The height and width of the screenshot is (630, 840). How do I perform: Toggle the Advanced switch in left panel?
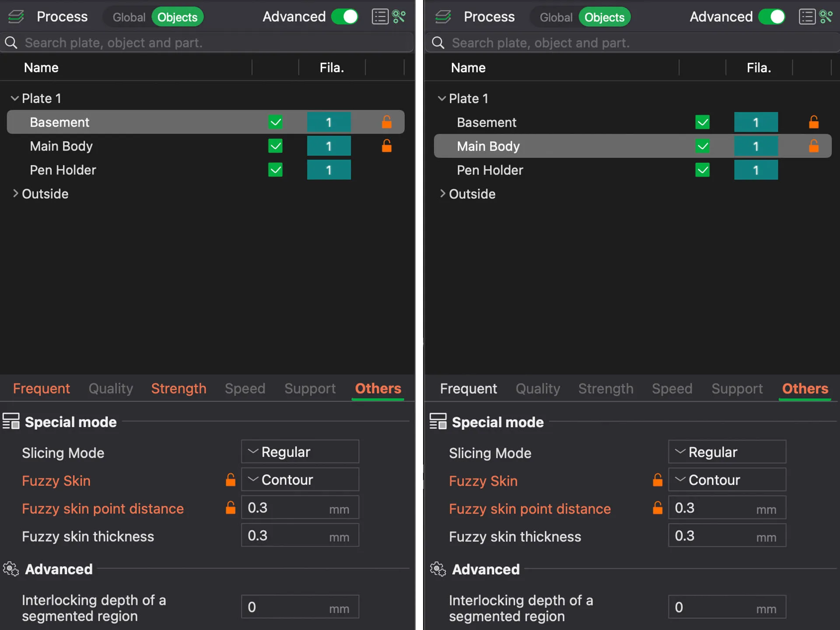(345, 17)
